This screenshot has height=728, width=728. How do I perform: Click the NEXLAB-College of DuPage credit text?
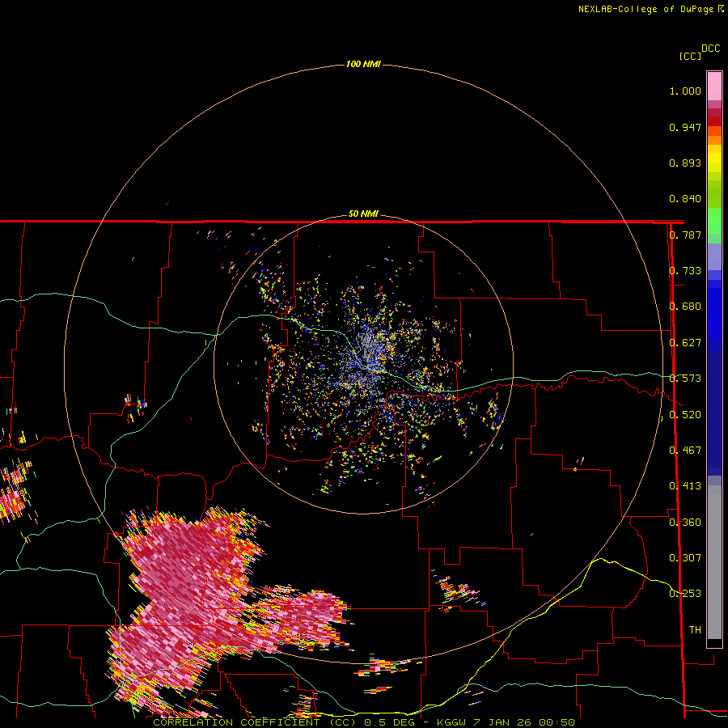645,9
